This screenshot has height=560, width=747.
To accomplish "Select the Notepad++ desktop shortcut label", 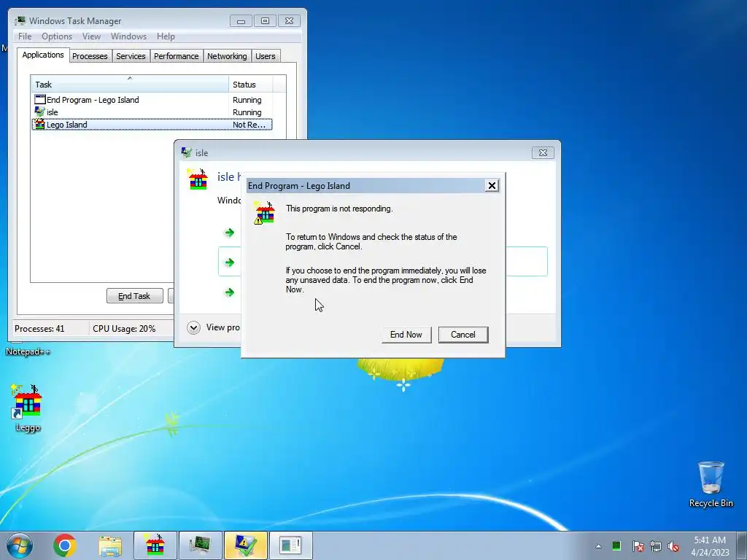I will [28, 351].
